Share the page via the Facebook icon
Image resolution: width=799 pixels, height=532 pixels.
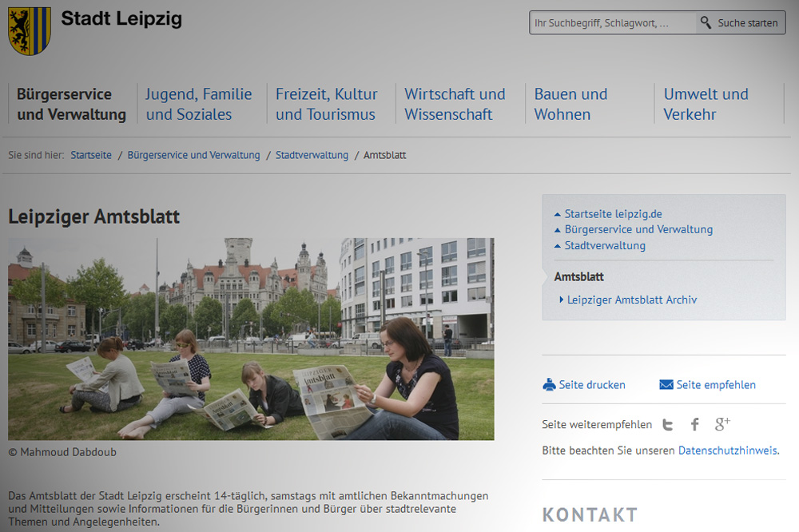(694, 423)
